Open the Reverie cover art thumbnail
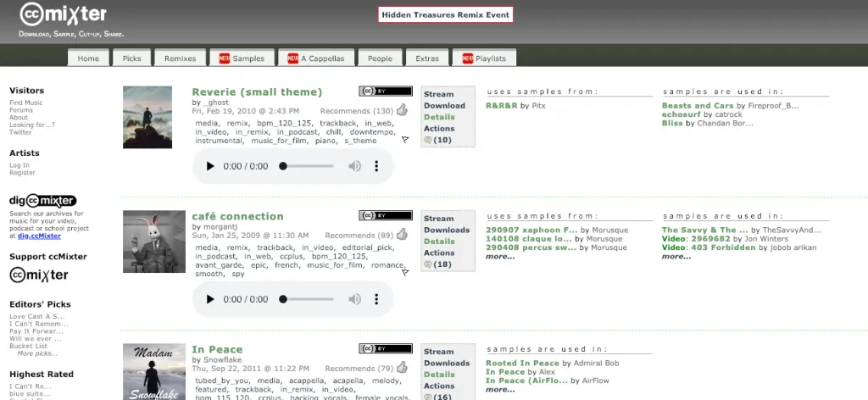Screen dimensions: 868x400 point(147,117)
